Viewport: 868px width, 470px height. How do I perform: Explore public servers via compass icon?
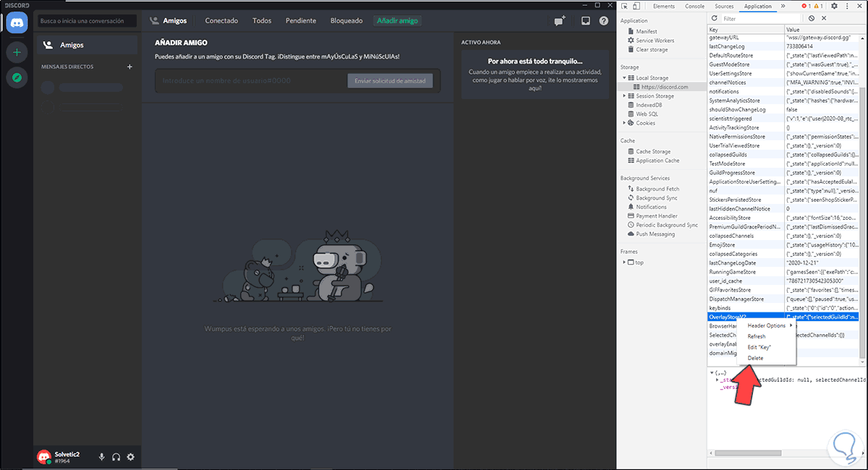[x=17, y=78]
